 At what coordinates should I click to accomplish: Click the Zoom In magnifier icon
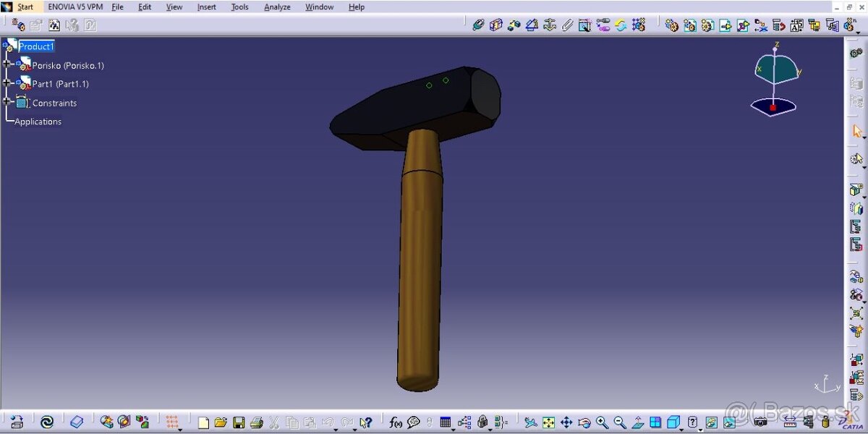click(602, 422)
